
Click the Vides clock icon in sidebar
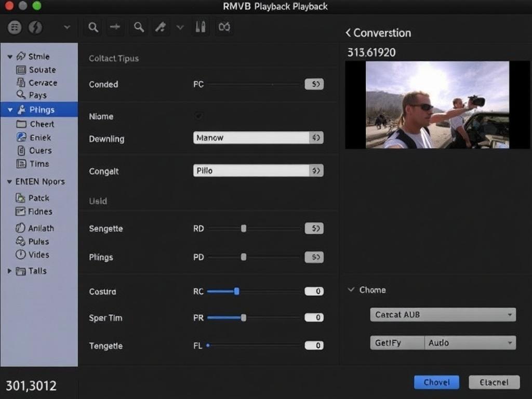pyautogui.click(x=21, y=255)
